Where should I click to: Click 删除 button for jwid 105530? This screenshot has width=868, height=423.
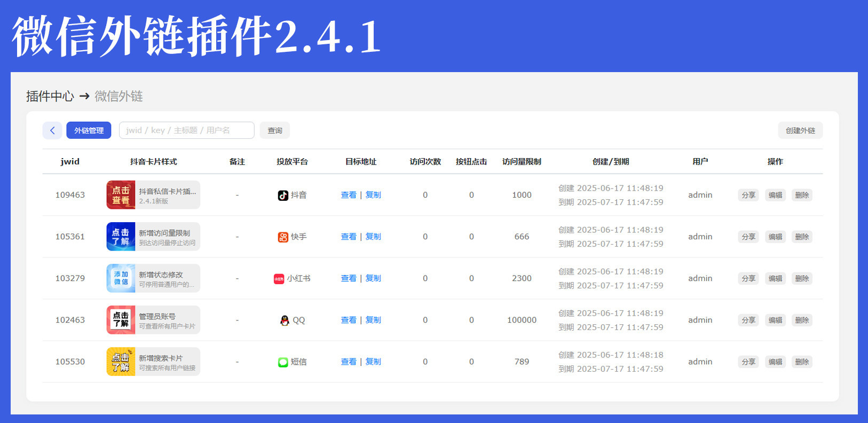tap(802, 362)
